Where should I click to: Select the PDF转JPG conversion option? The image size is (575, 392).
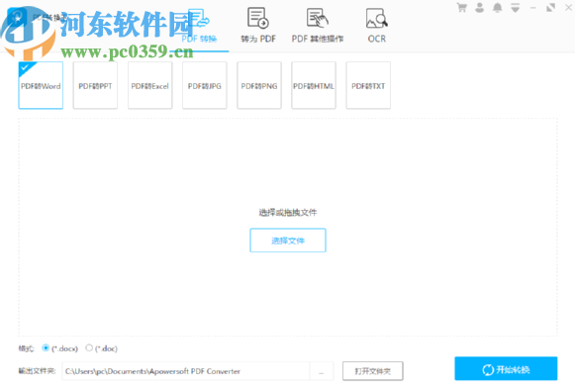coord(205,85)
